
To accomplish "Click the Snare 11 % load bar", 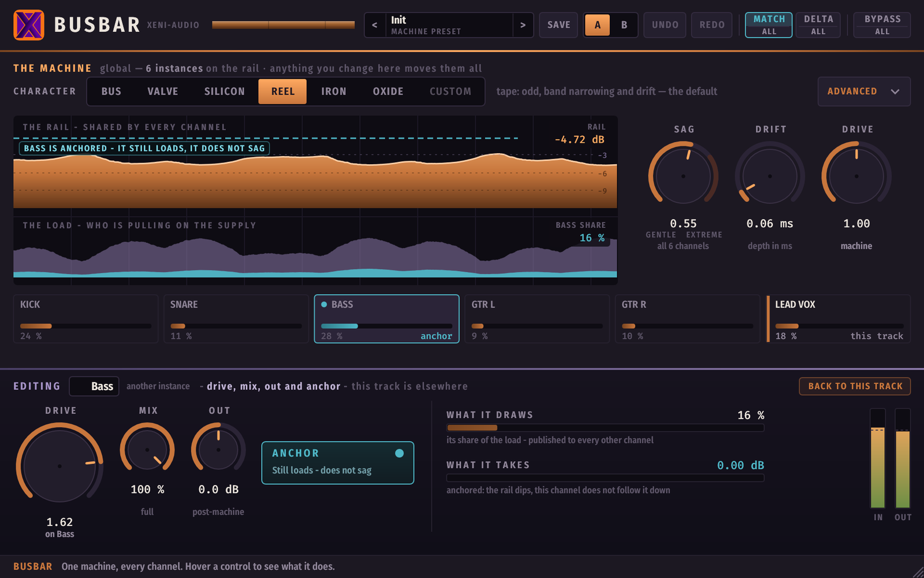I will [x=236, y=326].
